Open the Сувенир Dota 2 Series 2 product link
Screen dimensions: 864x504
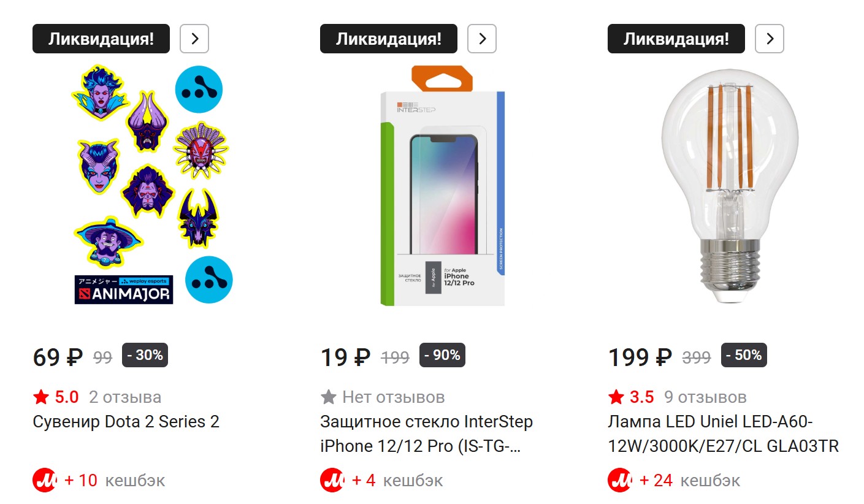[x=126, y=422]
